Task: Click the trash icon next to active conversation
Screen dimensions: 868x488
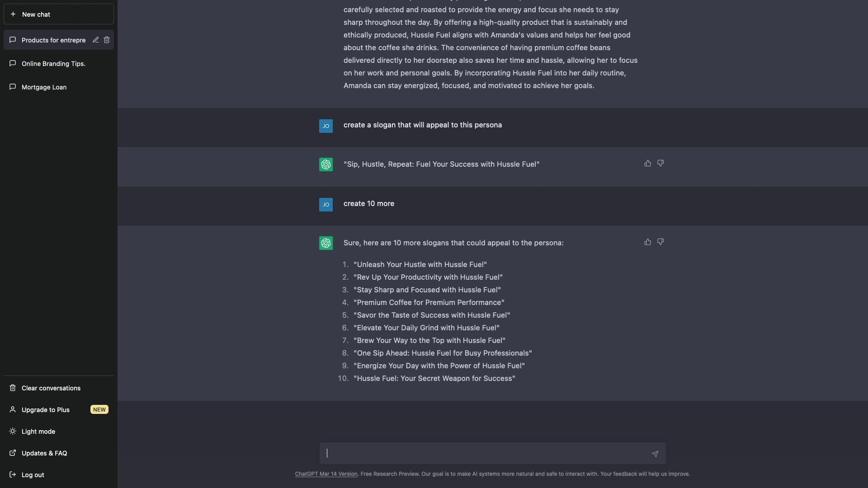Action: (107, 40)
